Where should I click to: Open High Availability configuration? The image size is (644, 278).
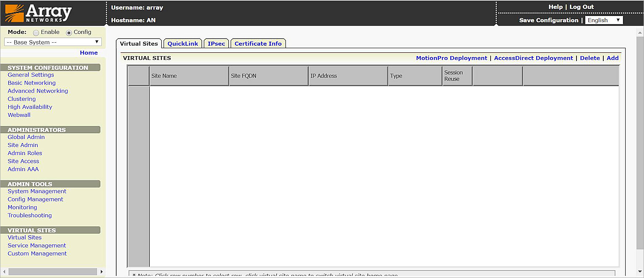click(30, 107)
